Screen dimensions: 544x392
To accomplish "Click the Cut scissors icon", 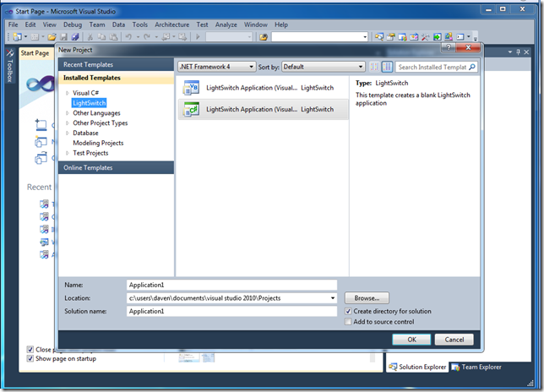I will pos(90,37).
